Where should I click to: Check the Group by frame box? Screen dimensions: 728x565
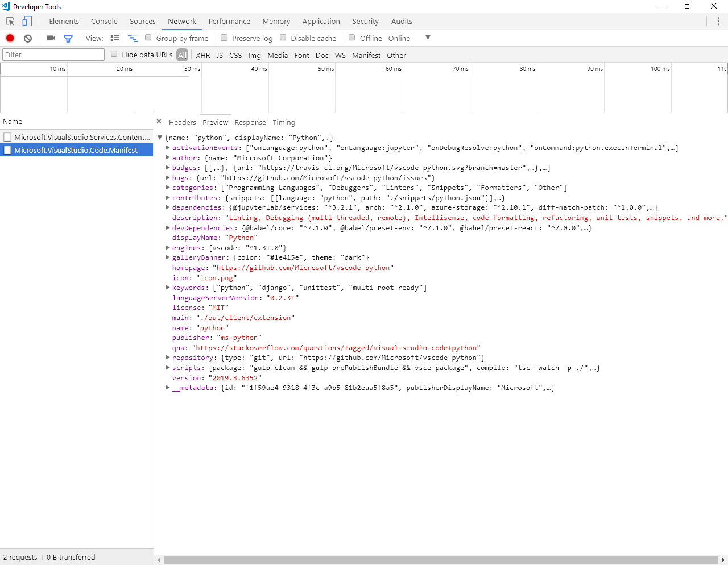tap(148, 38)
